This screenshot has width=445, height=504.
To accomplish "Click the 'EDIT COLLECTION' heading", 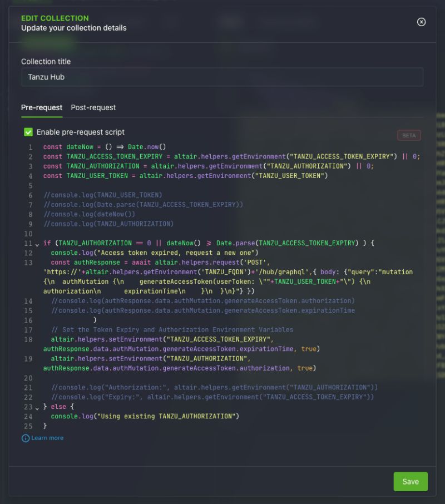I will point(55,18).
